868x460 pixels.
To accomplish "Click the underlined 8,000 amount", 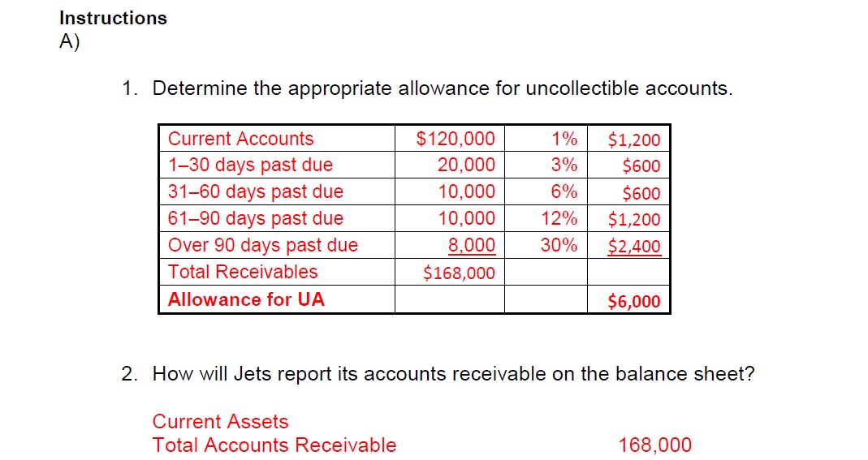I will pos(471,246).
